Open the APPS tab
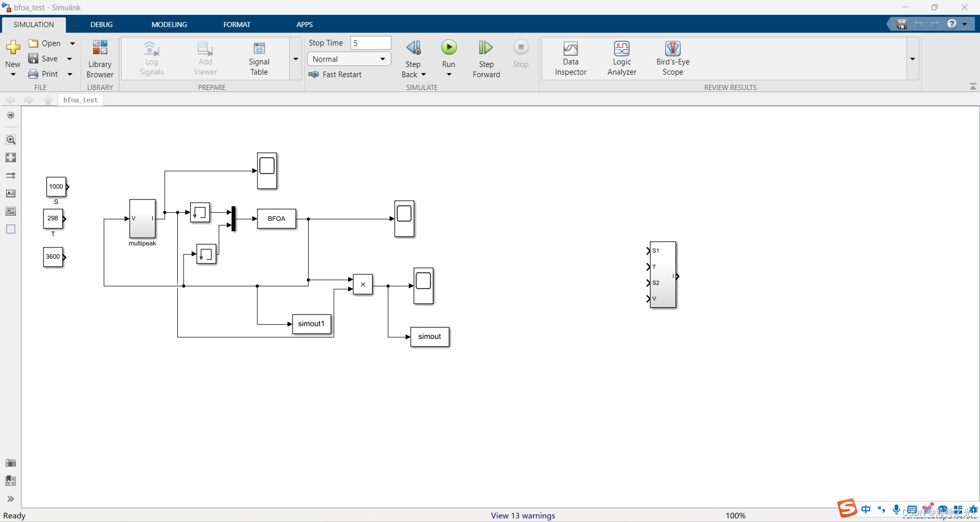 coord(305,25)
